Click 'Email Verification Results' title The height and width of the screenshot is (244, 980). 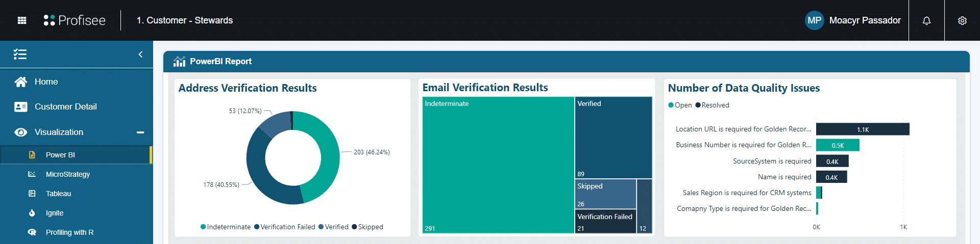click(485, 88)
